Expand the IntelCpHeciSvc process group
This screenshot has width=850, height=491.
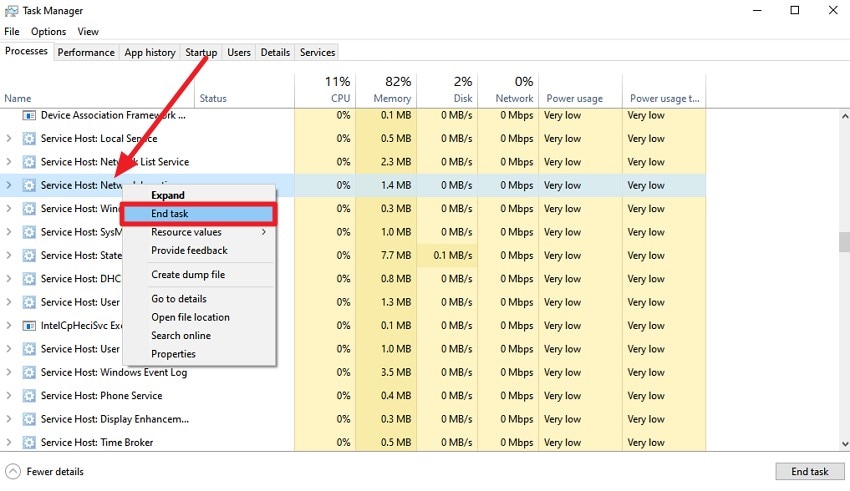pyautogui.click(x=9, y=326)
